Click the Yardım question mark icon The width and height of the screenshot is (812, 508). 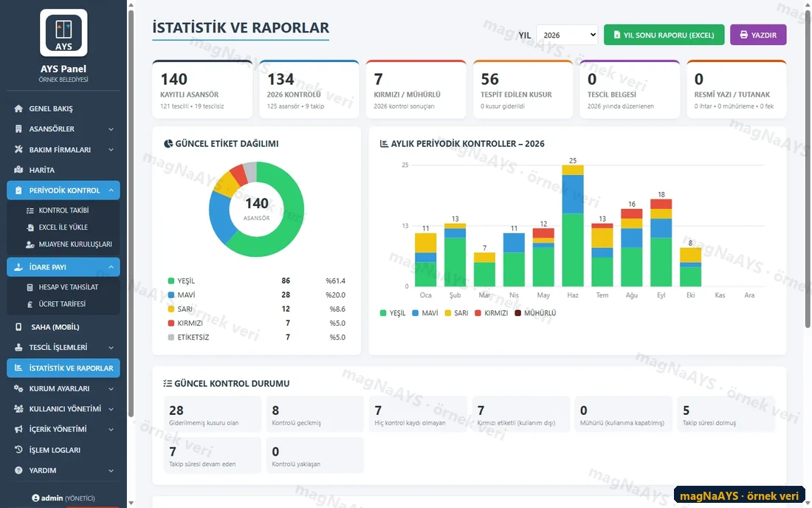click(x=18, y=470)
